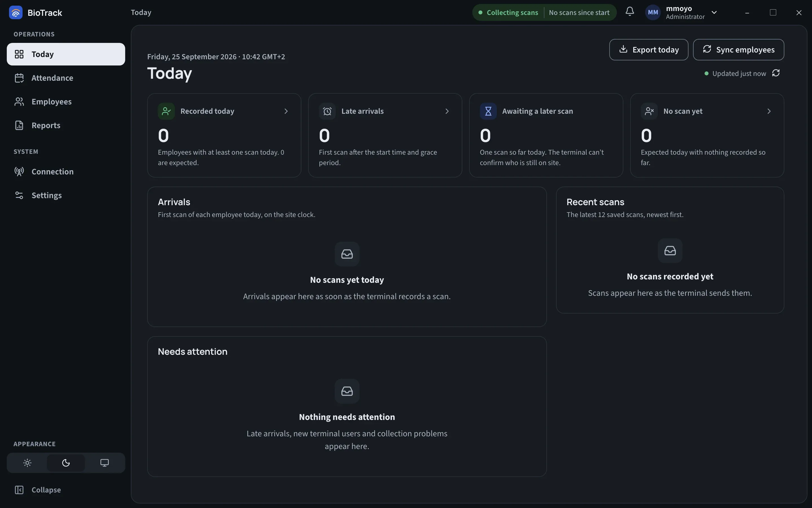Screen dimensions: 812x508
Task: Click the Recorded today person icon
Action: 166,111
